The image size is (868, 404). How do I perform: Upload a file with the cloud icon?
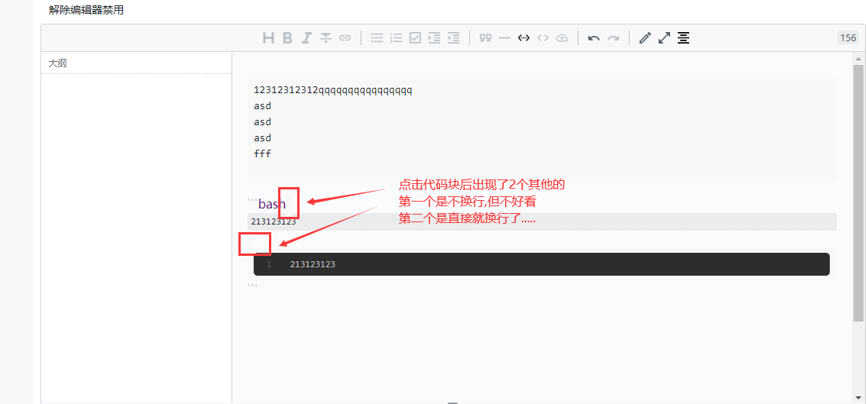(x=562, y=37)
